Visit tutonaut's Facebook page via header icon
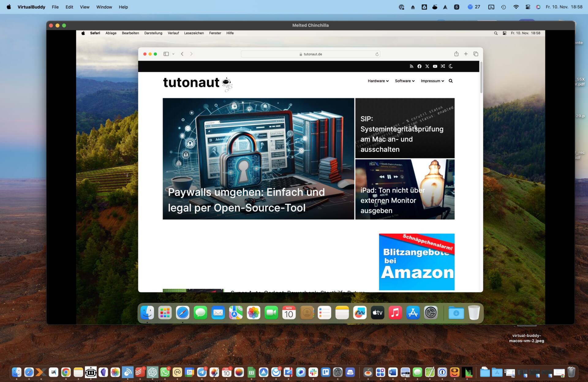This screenshot has height=382, width=588. pos(419,66)
